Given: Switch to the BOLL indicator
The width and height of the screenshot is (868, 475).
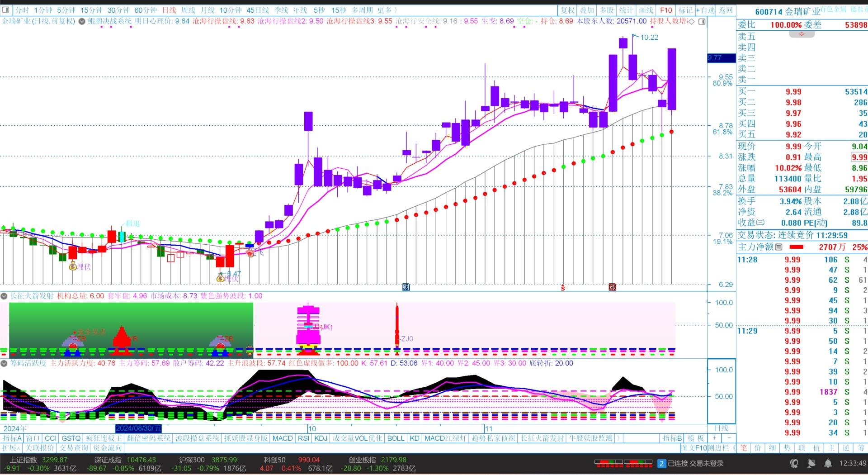Looking at the screenshot, I should click(x=396, y=438).
